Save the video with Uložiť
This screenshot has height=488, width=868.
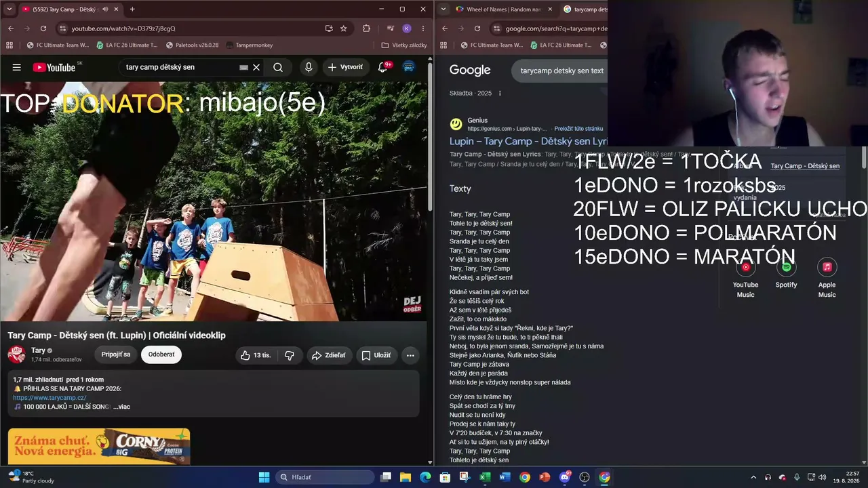pyautogui.click(x=376, y=355)
